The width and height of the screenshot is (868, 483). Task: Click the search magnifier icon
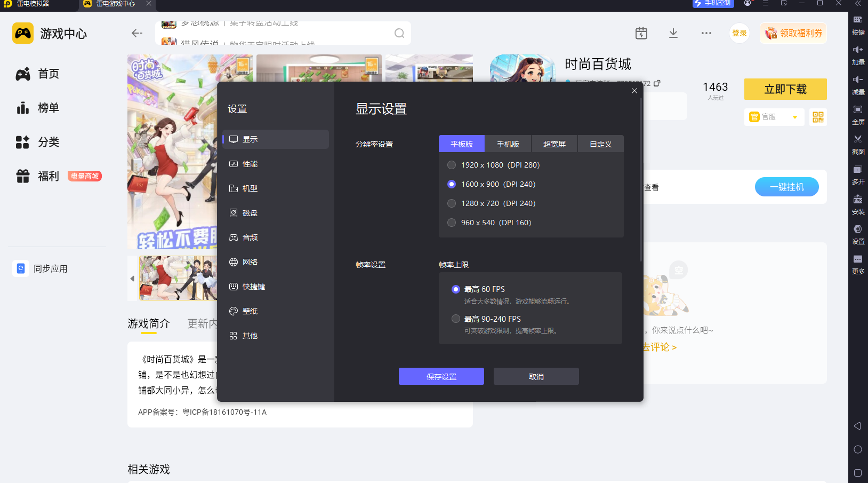[x=399, y=33]
